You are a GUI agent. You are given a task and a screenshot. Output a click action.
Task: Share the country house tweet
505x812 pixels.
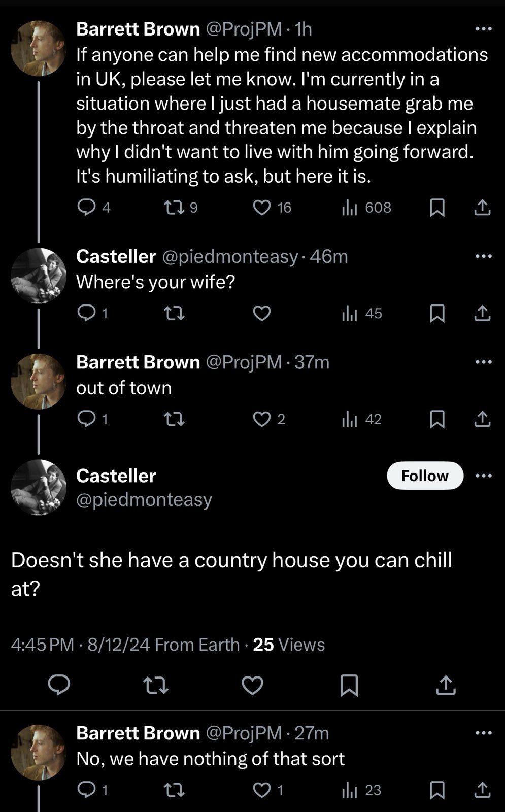pos(446,685)
